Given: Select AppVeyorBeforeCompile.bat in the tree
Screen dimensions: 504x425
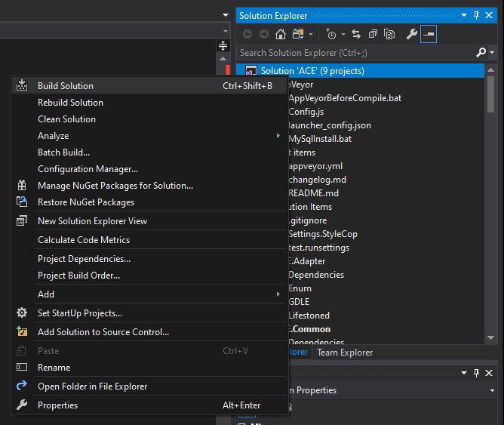Looking at the screenshot, I should pos(345,98).
